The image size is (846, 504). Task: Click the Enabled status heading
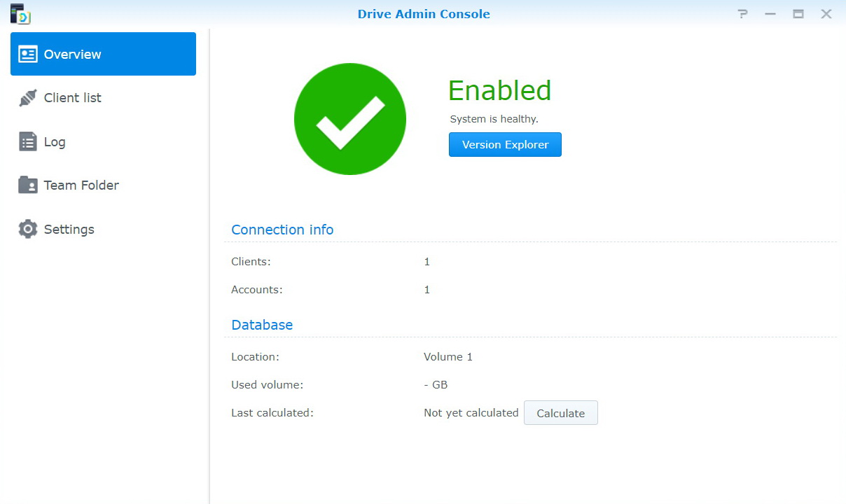click(x=499, y=91)
